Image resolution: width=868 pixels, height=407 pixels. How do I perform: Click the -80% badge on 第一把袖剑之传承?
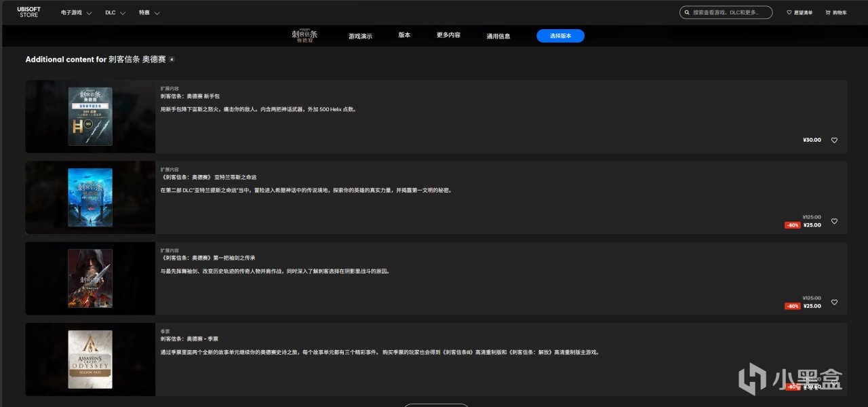792,306
